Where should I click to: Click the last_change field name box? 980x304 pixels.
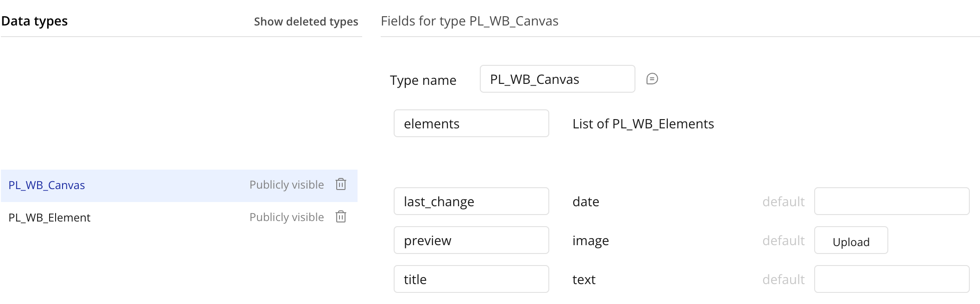[471, 201]
